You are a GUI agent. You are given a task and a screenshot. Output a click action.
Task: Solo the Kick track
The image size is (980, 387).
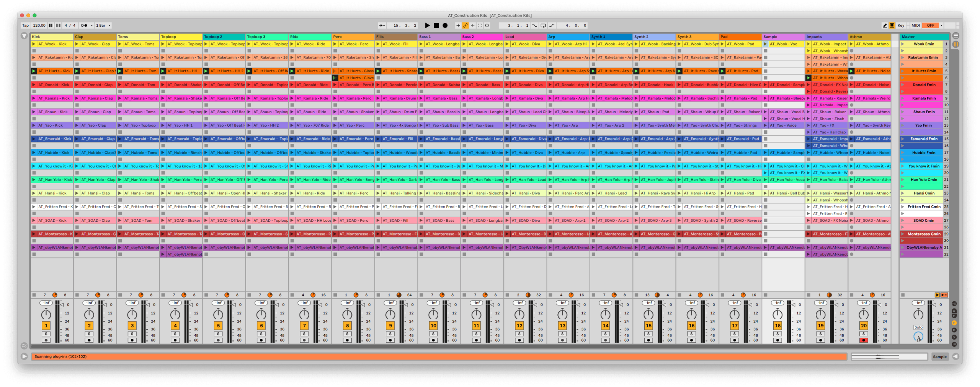tap(46, 334)
